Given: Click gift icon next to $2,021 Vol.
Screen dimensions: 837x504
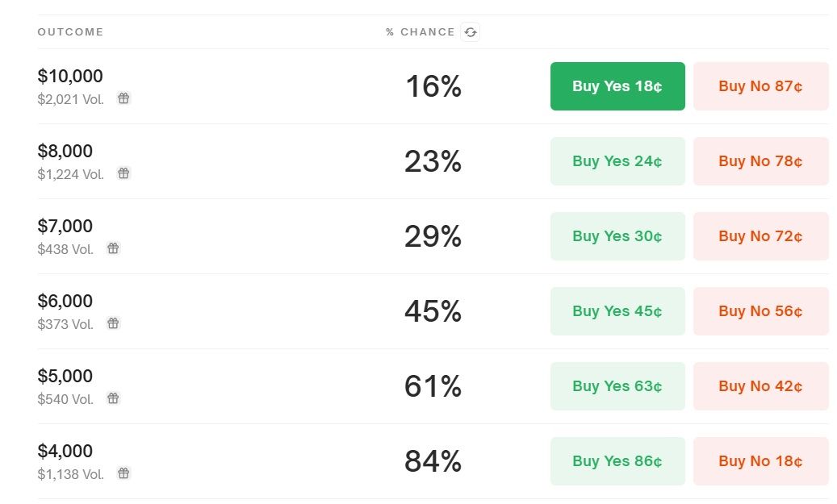Looking at the screenshot, I should pos(123,98).
